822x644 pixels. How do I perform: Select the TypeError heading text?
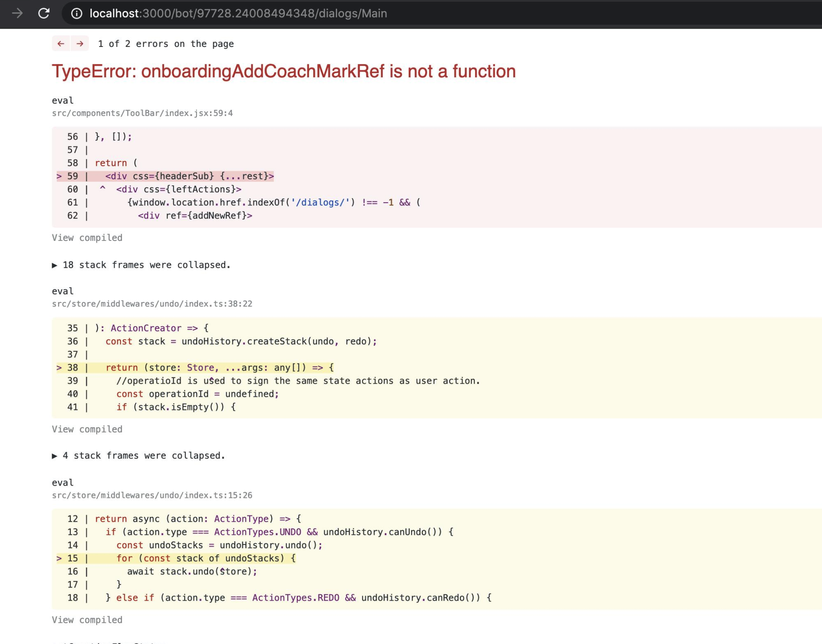click(x=284, y=71)
